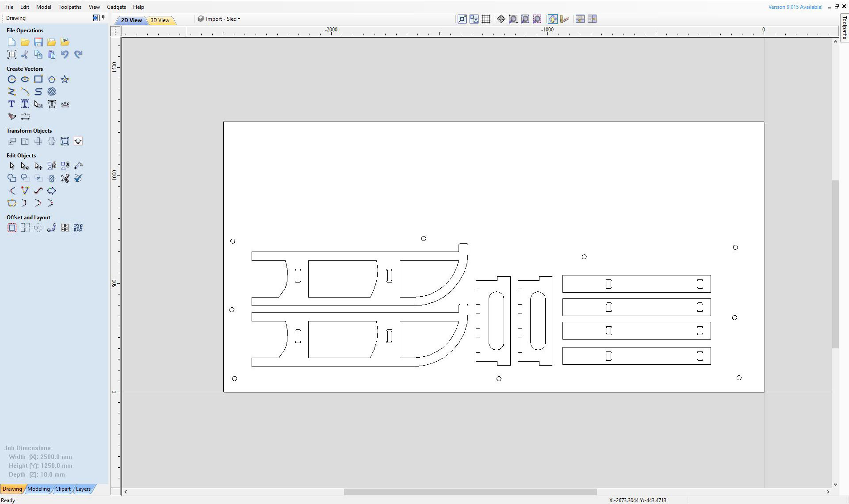Click the Weld vectors icon
The image size is (849, 504).
coord(12,178)
